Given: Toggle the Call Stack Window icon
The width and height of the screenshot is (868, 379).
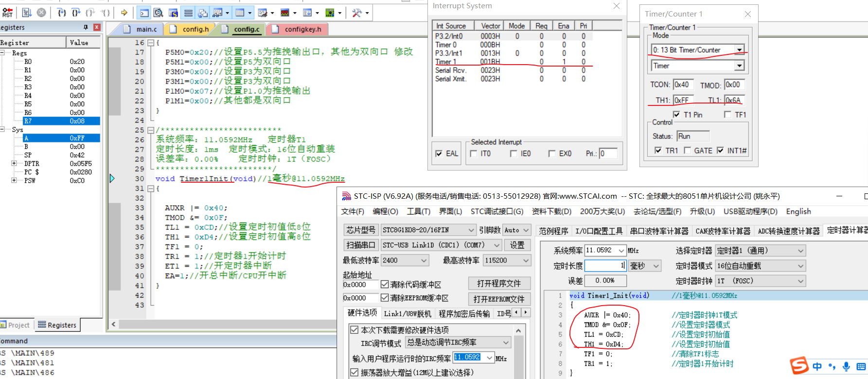Looking at the screenshot, I should tap(203, 13).
